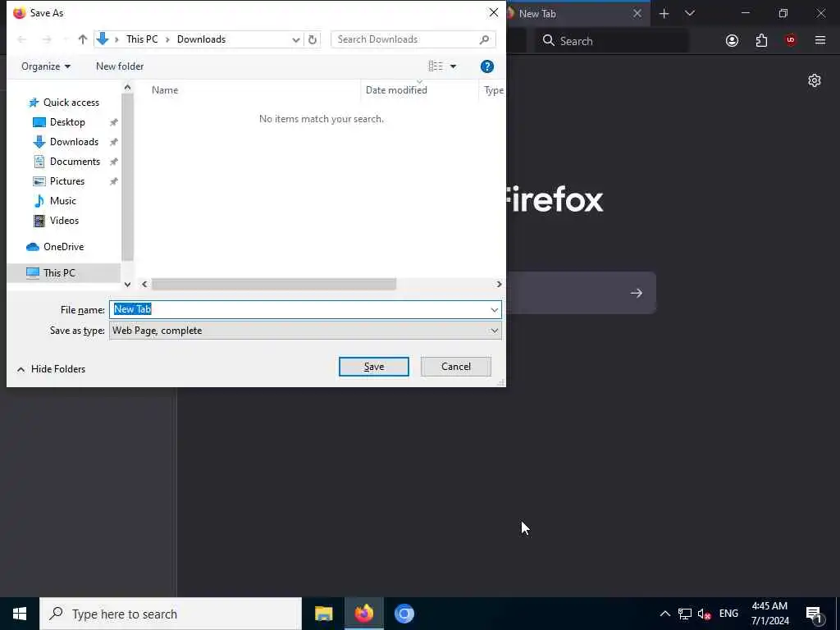Viewport: 840px width, 630px height.
Task: Select Music in navigation pane
Action: coord(55,201)
